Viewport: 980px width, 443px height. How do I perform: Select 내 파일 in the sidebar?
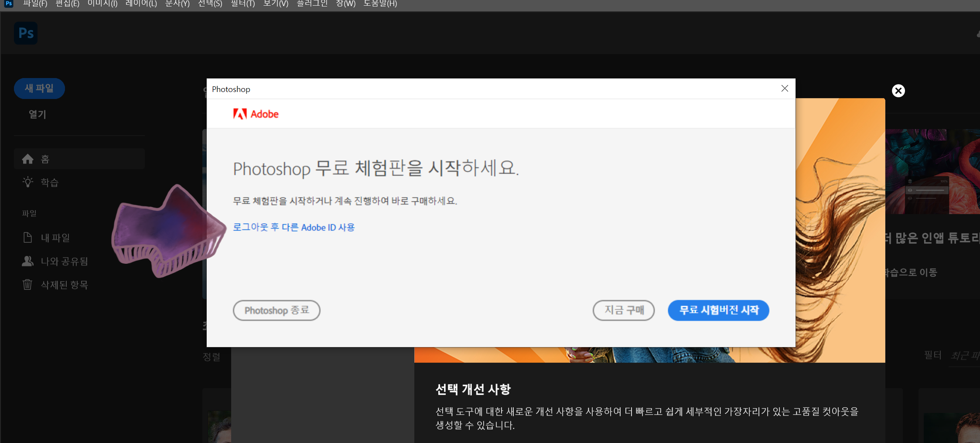79,238
